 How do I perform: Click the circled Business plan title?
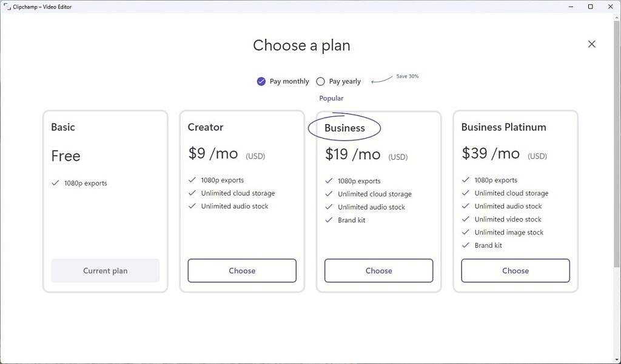[x=346, y=128]
